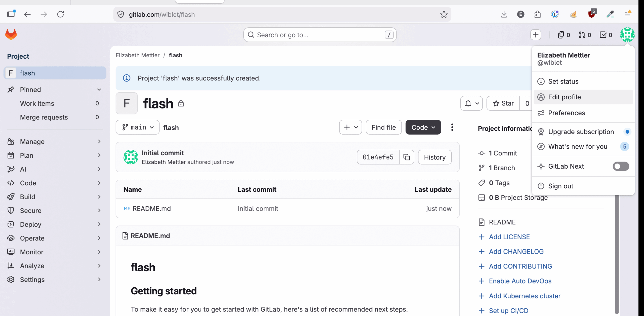This screenshot has width=644, height=316.
Task: Click the GitLab fox logo
Action: (x=11, y=35)
